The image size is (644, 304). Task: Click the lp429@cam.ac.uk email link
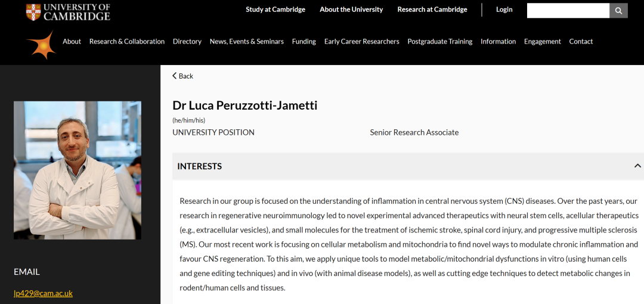[x=43, y=293]
